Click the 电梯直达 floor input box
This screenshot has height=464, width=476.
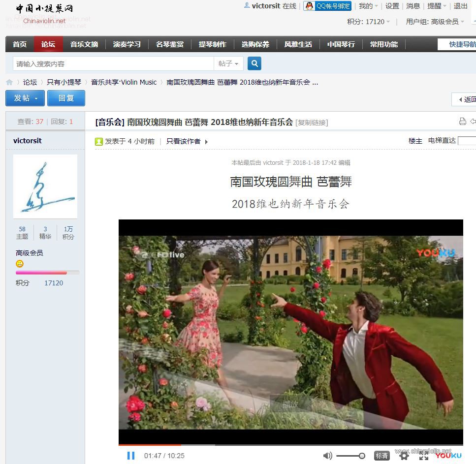(x=467, y=141)
